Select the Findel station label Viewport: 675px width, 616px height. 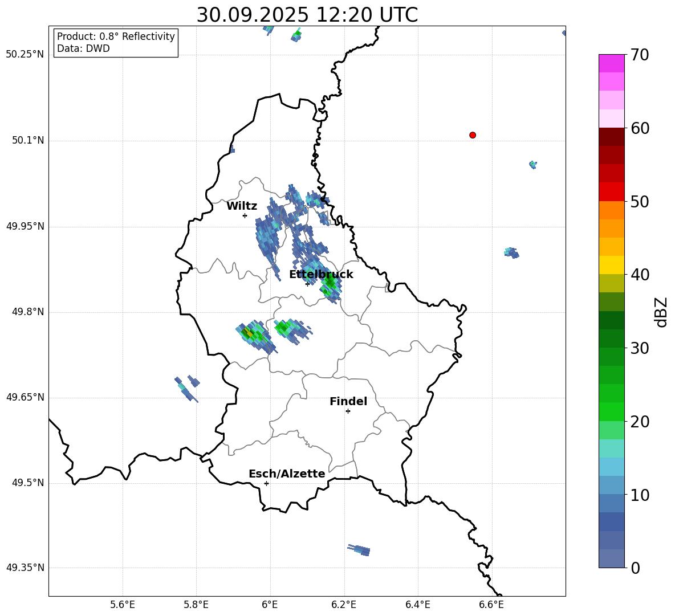348,402
